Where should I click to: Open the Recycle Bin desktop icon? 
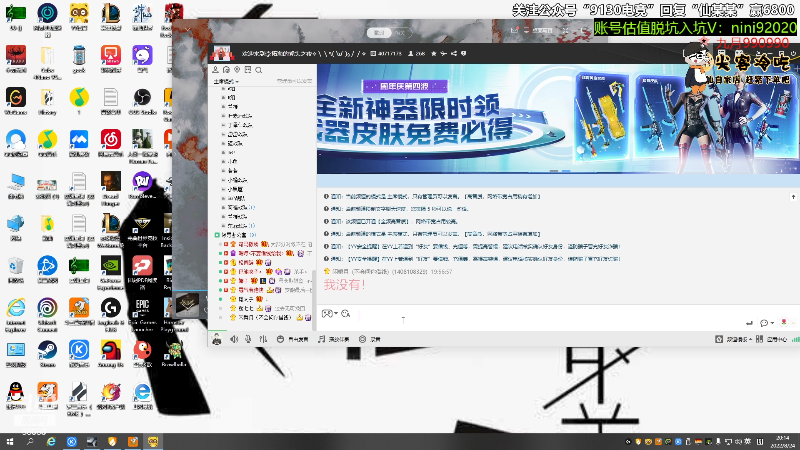click(16, 269)
